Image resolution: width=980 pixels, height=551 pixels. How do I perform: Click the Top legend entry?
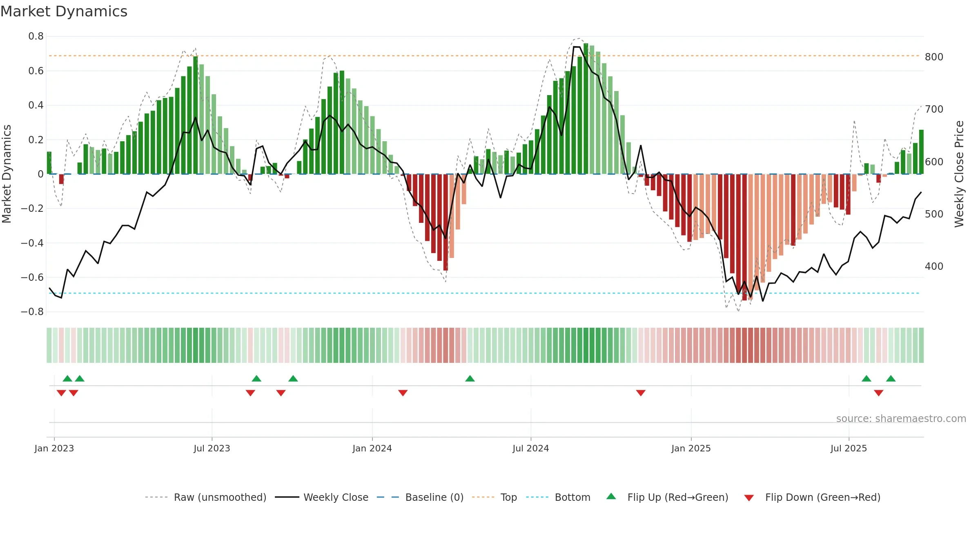coord(494,497)
